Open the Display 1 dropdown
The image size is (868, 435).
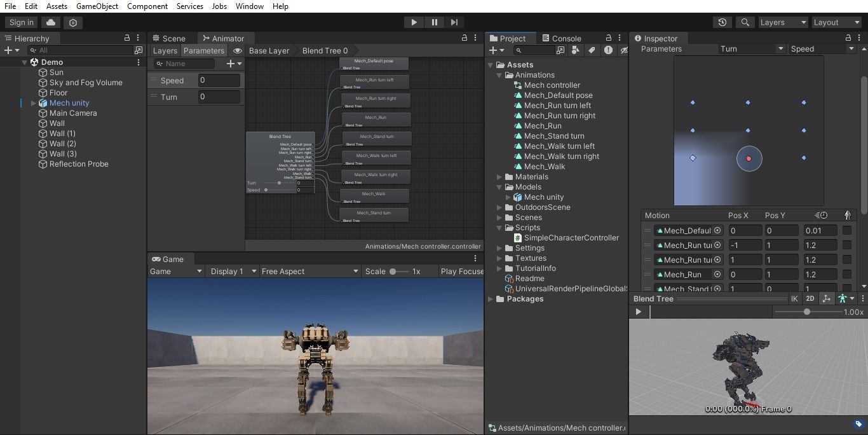(233, 271)
